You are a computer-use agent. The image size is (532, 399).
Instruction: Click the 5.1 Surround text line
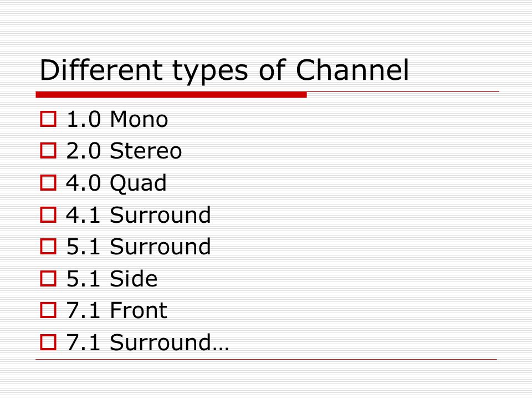(139, 246)
